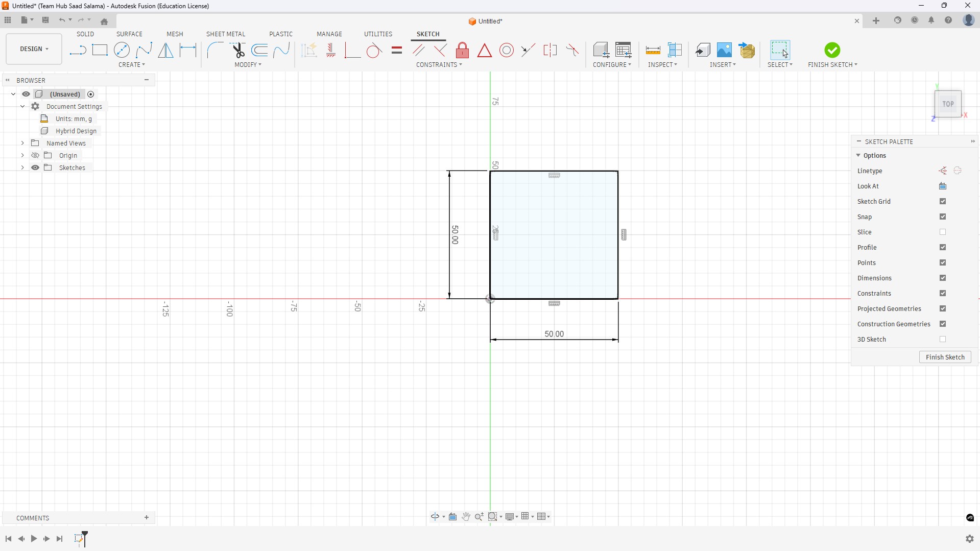This screenshot has width=980, height=551.
Task: Open the MODIFY dropdown menu
Action: coord(248,65)
